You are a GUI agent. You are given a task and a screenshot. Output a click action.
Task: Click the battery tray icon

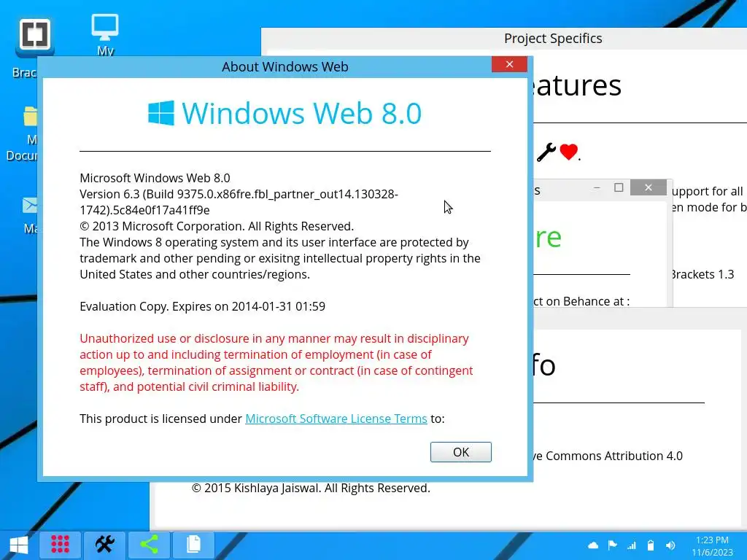[651, 545]
